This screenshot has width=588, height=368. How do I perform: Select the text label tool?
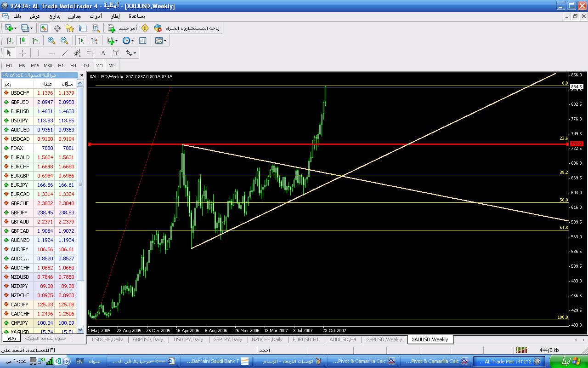(x=103, y=53)
